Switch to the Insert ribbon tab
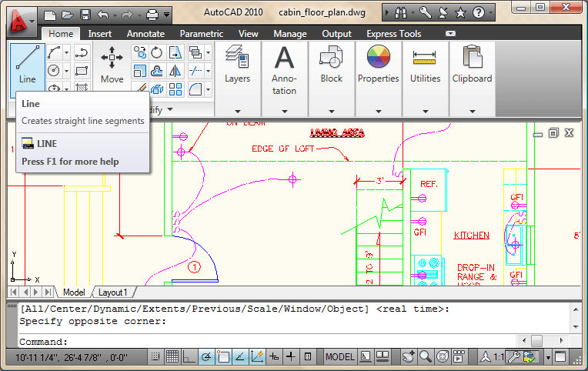 click(x=100, y=34)
